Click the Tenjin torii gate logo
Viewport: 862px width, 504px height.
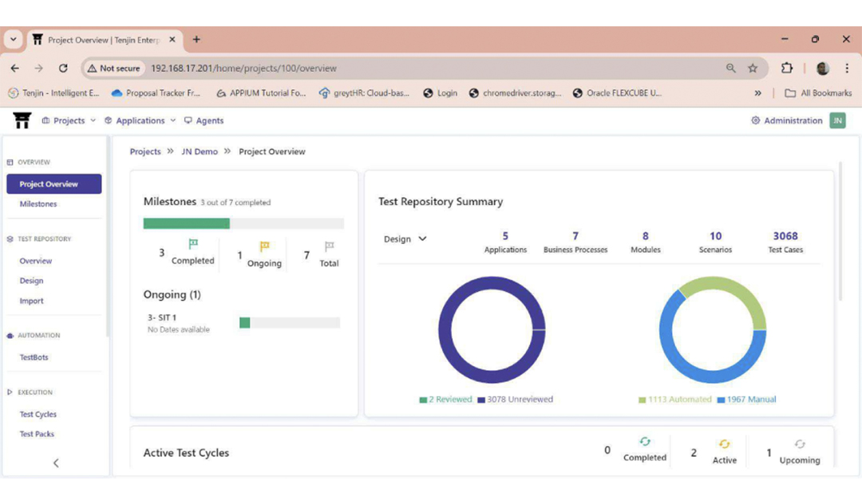pos(22,120)
